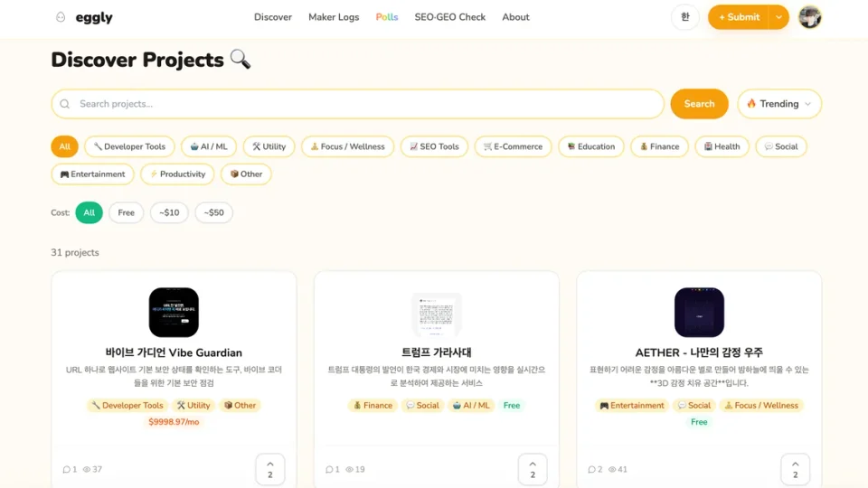Expand the Submit button dropdown arrow
This screenshot has width=868, height=488.
[778, 17]
